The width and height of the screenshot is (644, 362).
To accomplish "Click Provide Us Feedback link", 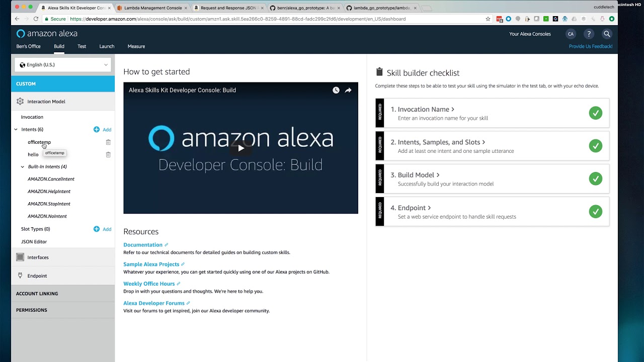I will click(x=591, y=46).
